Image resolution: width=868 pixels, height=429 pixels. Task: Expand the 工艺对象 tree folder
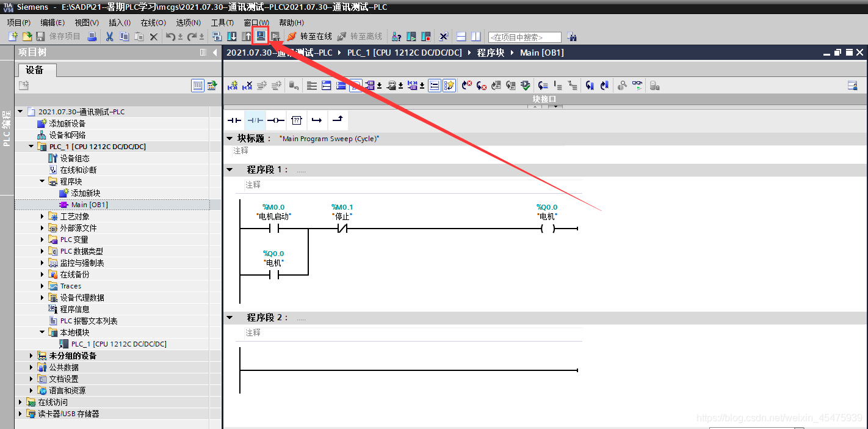42,216
